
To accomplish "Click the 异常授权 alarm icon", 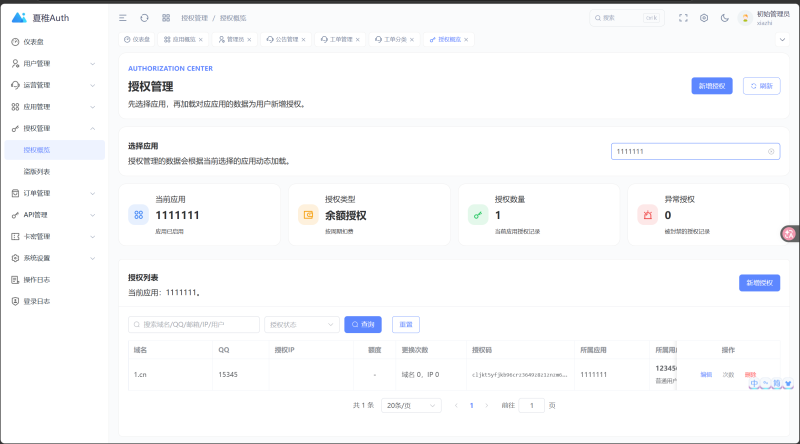I will pos(647,215).
